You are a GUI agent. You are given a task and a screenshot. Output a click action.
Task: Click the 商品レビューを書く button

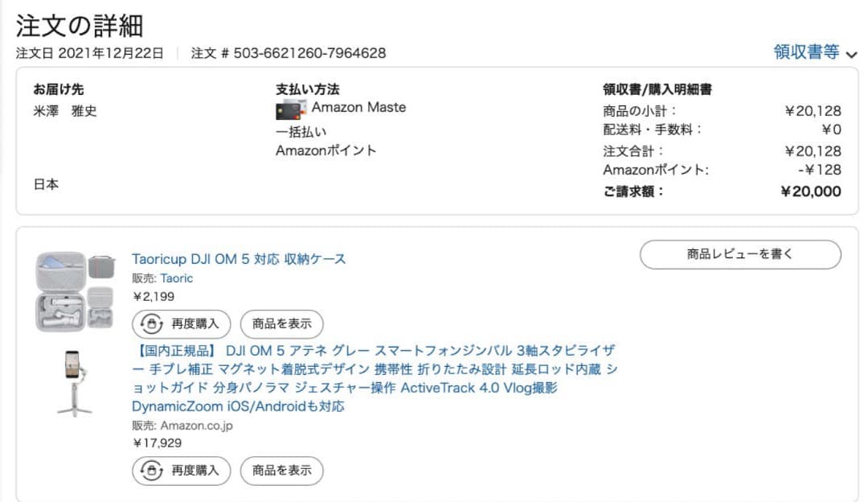tap(740, 254)
